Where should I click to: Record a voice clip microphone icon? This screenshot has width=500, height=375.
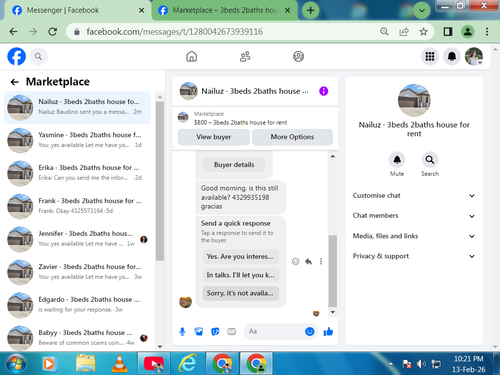[182, 331]
